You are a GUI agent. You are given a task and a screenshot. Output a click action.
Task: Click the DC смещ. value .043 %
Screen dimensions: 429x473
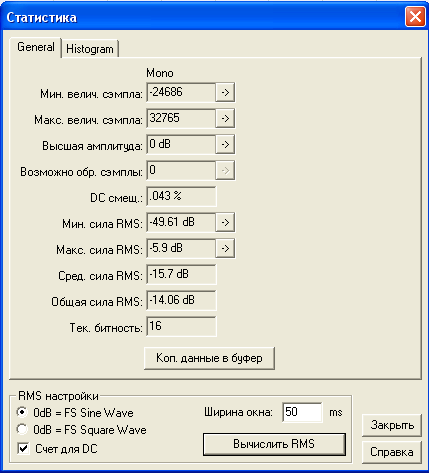click(x=181, y=196)
